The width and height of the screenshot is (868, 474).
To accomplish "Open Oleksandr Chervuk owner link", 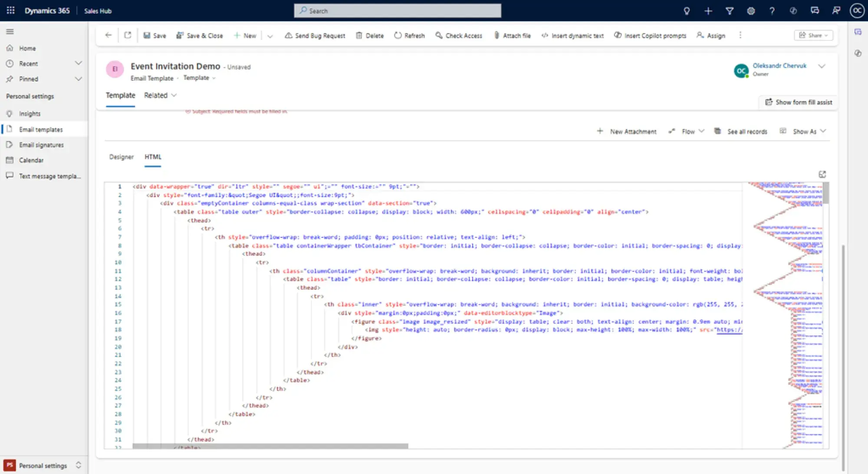I will pyautogui.click(x=779, y=66).
